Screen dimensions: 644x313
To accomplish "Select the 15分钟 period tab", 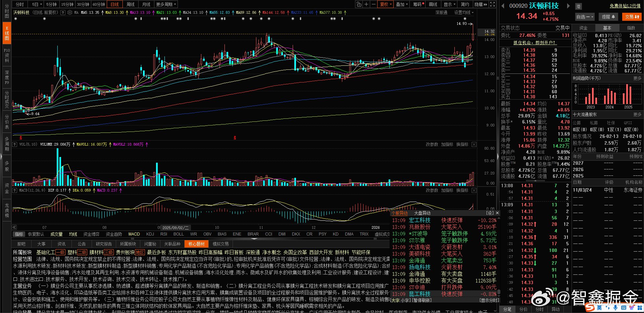I will point(67,4).
